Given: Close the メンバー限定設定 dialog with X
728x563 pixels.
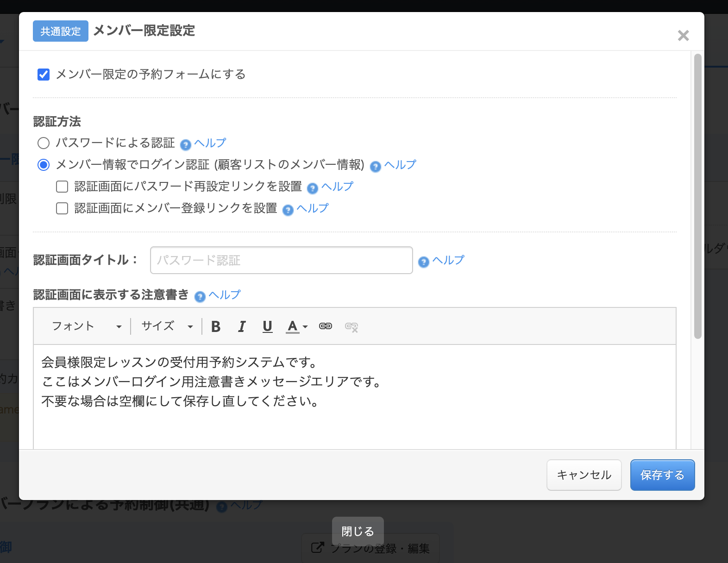Looking at the screenshot, I should point(683,36).
